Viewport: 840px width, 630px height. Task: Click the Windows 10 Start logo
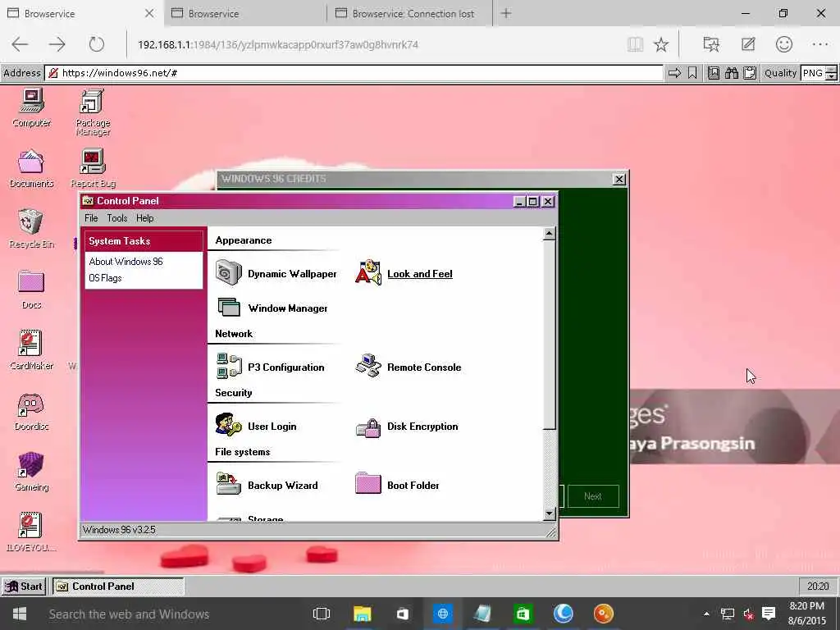point(20,614)
